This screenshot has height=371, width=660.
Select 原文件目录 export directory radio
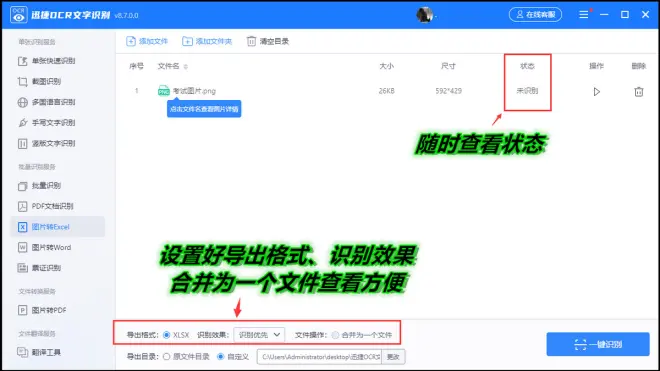167,357
